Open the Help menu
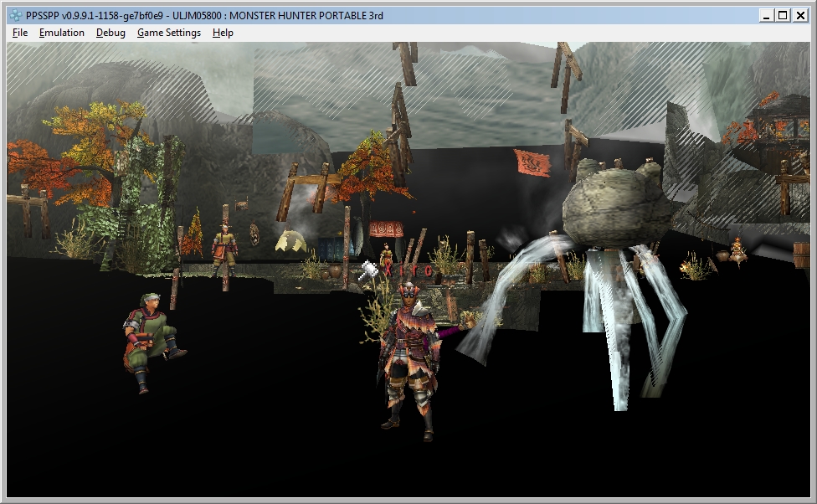 223,33
